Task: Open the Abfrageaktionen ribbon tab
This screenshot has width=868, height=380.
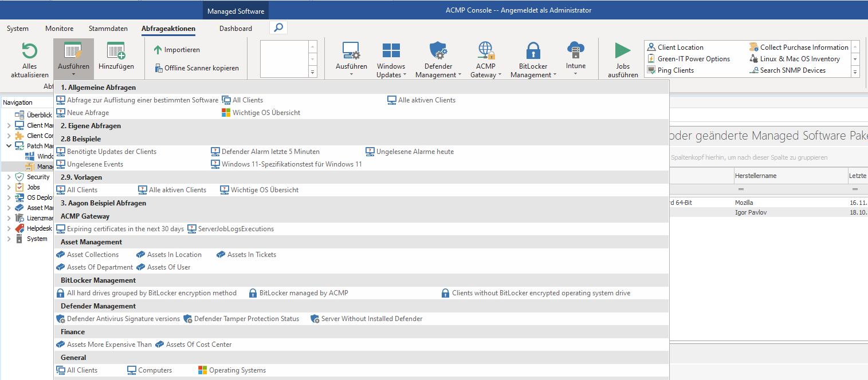Action: (x=167, y=29)
